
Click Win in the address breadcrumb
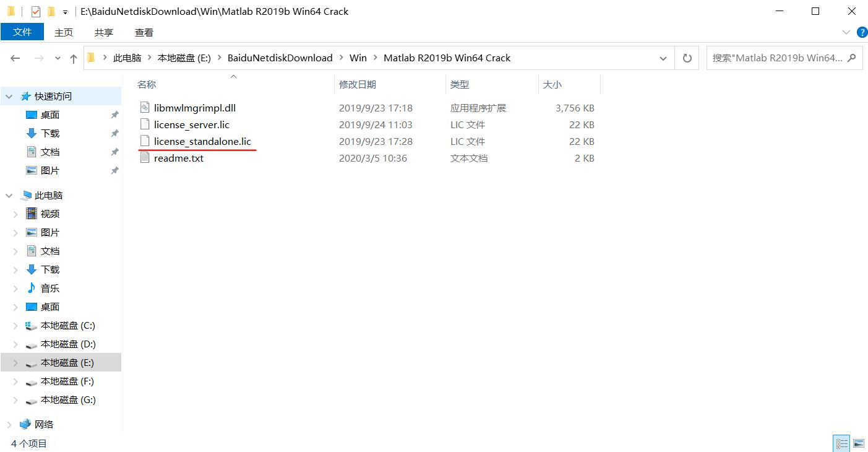click(x=358, y=58)
